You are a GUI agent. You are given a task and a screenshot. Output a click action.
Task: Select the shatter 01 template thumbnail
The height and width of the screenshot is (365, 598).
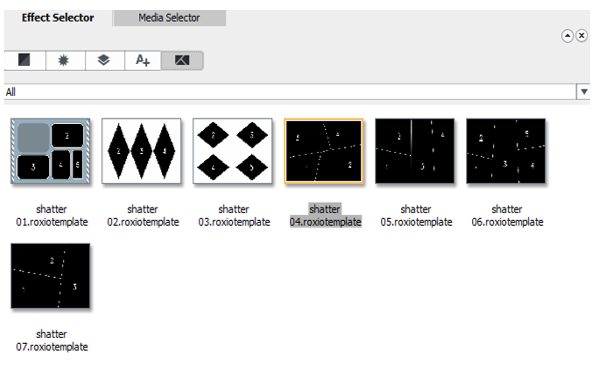pos(51,151)
